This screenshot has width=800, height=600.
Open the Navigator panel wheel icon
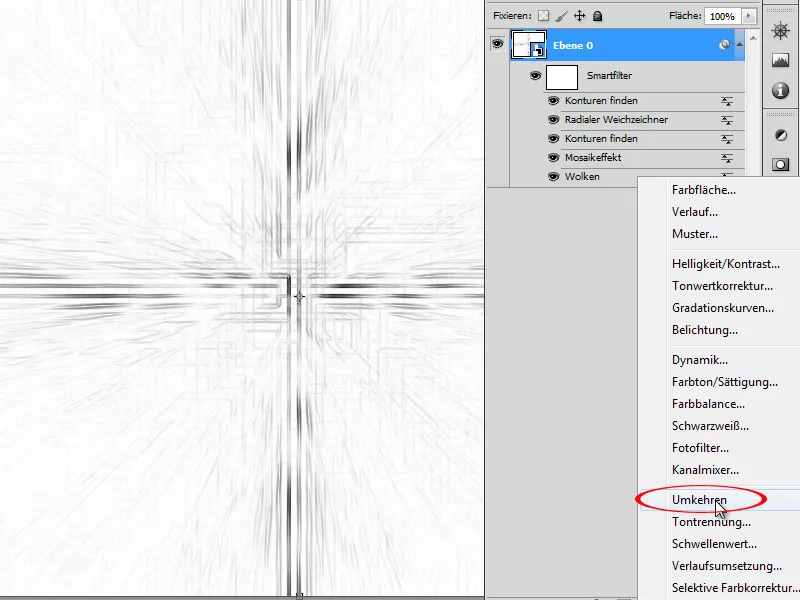coord(780,31)
